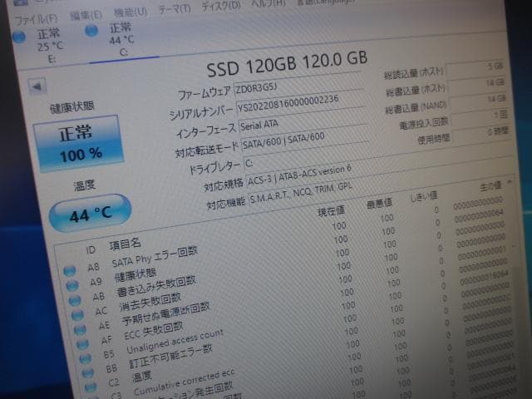Select the 健康状態 attribute row
The width and height of the screenshot is (532, 399).
tap(286, 251)
